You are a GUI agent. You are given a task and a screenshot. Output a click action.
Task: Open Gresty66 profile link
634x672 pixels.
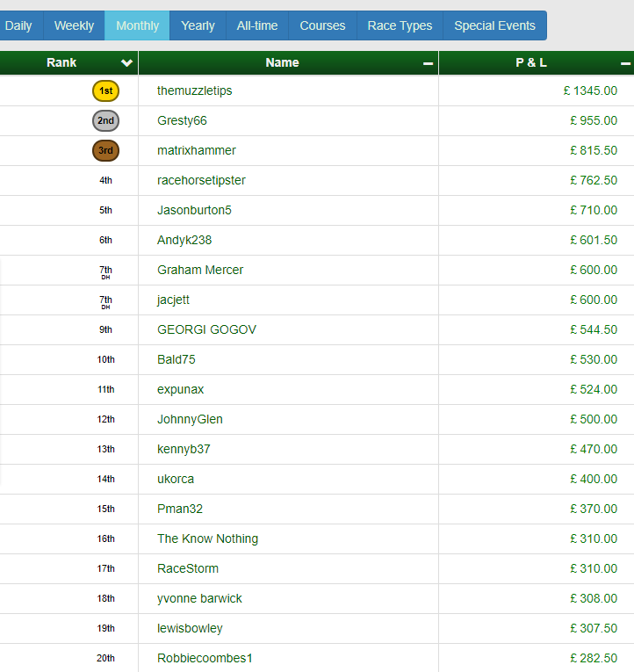182,121
